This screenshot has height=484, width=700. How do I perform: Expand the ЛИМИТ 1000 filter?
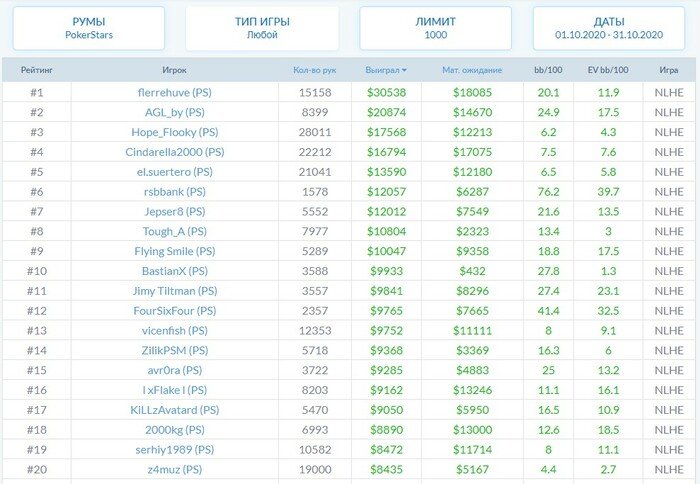pos(435,28)
